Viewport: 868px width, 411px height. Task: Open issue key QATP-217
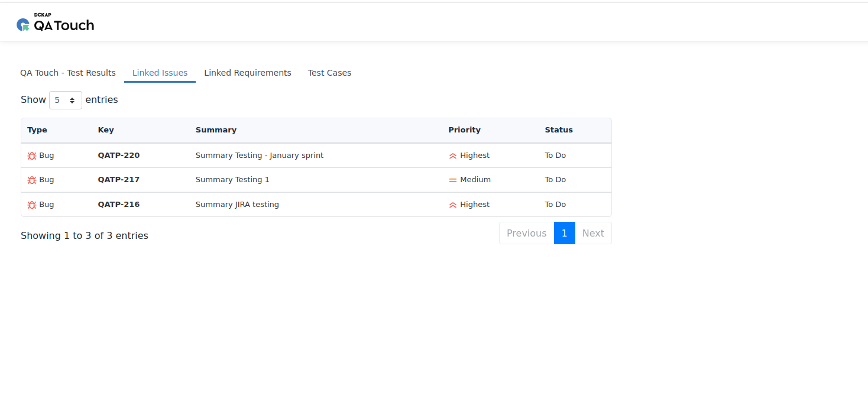pos(119,180)
